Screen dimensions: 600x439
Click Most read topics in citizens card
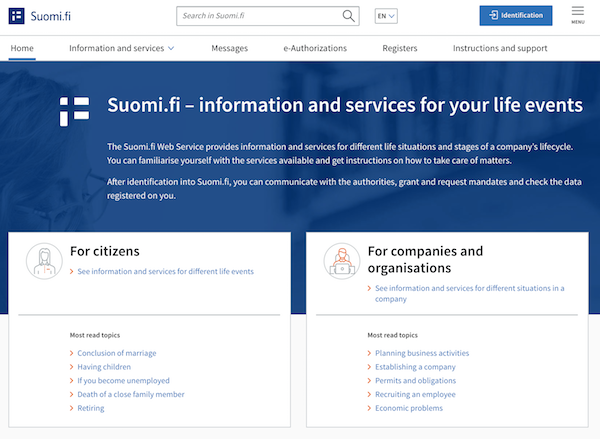[x=95, y=335]
